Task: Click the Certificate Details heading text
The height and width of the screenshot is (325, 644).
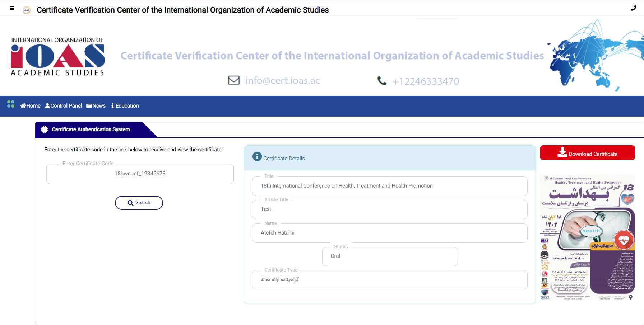Action: [x=284, y=159]
